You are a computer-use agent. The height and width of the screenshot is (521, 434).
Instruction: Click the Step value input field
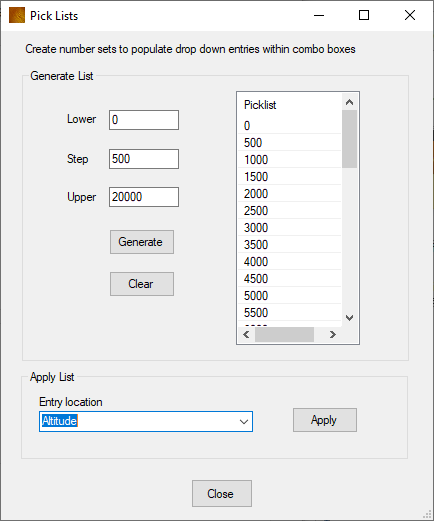tap(144, 159)
